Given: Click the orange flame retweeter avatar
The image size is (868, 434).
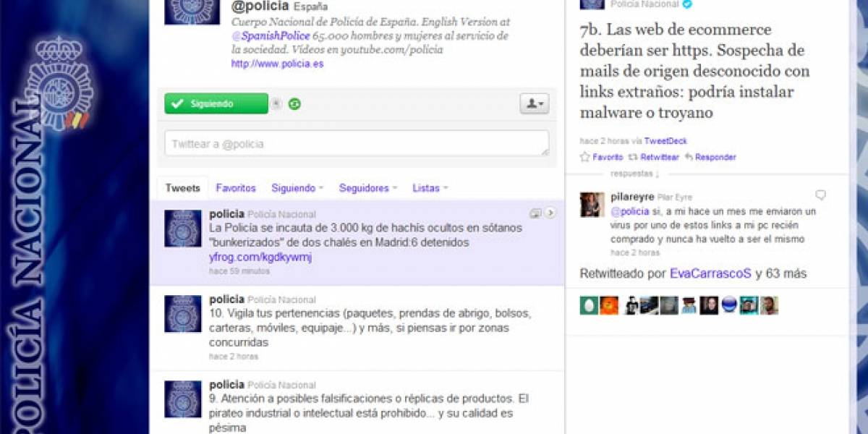Looking at the screenshot, I should (609, 305).
